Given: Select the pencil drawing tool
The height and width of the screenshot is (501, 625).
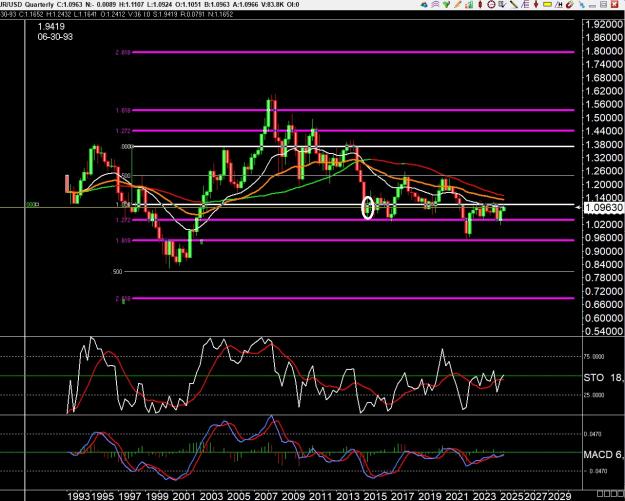Looking at the screenshot, I should coord(458,4).
